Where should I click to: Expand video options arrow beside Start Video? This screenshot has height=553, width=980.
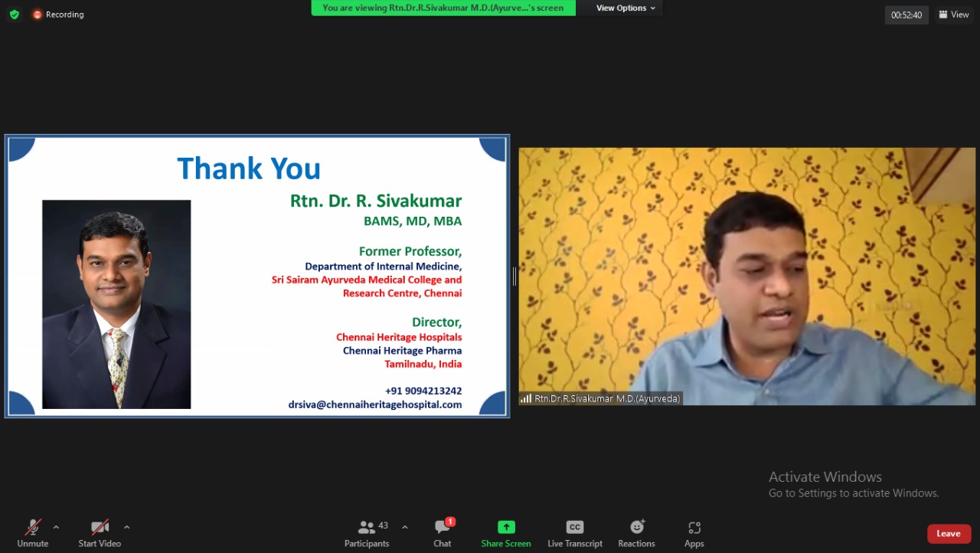pos(126,527)
